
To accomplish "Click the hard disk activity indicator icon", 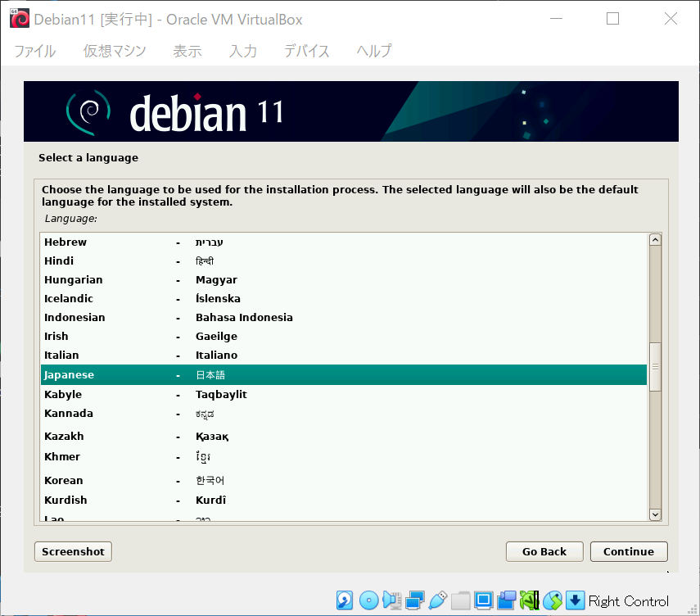I will click(x=344, y=600).
